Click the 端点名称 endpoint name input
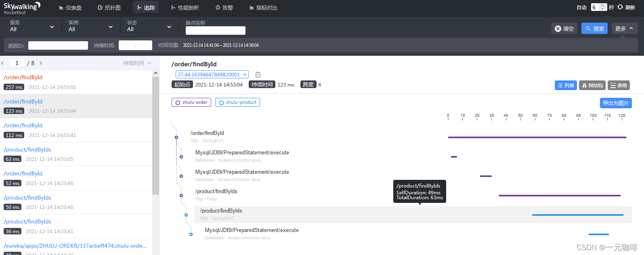The height and width of the screenshot is (255, 644). [215, 30]
